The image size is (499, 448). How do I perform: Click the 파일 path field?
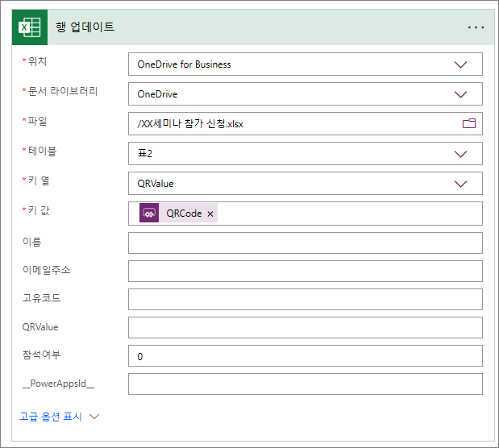pos(306,124)
